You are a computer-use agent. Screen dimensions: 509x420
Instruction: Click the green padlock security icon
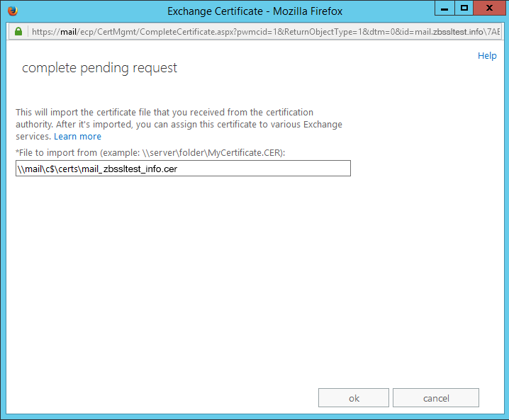(19, 32)
